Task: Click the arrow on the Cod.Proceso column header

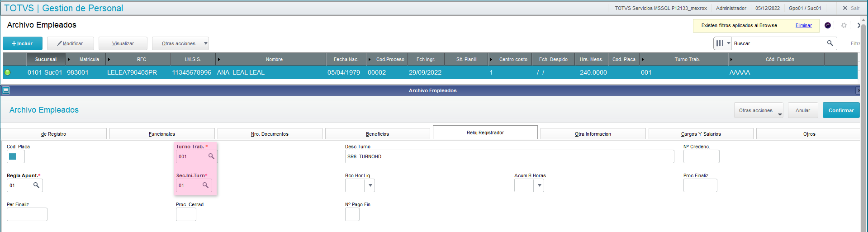Action: point(370,59)
